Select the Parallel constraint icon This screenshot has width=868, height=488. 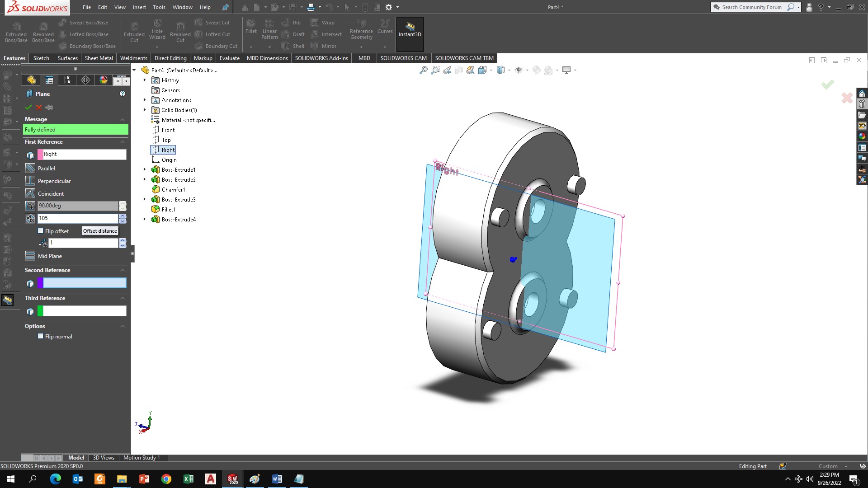(30, 168)
